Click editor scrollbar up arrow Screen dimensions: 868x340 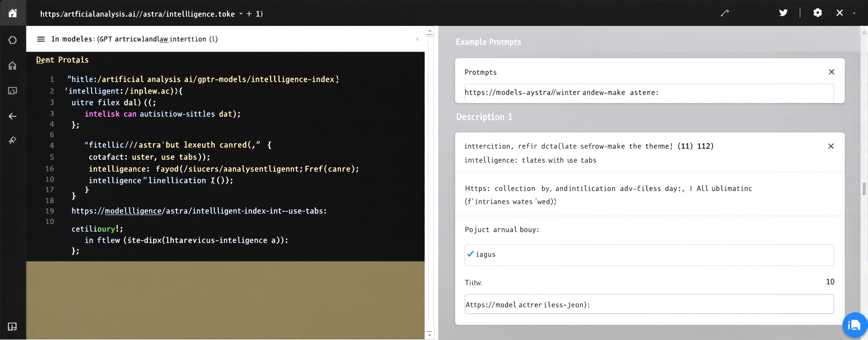click(430, 32)
